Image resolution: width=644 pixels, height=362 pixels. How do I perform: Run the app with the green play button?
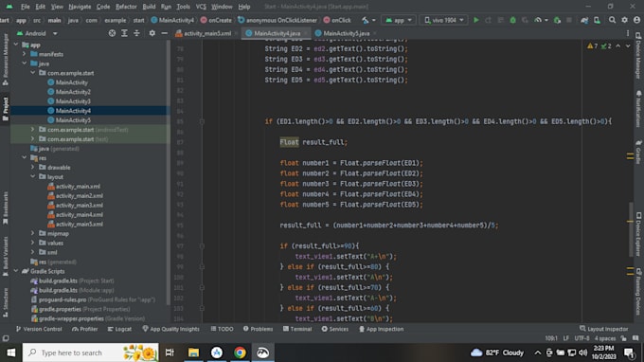tap(476, 20)
